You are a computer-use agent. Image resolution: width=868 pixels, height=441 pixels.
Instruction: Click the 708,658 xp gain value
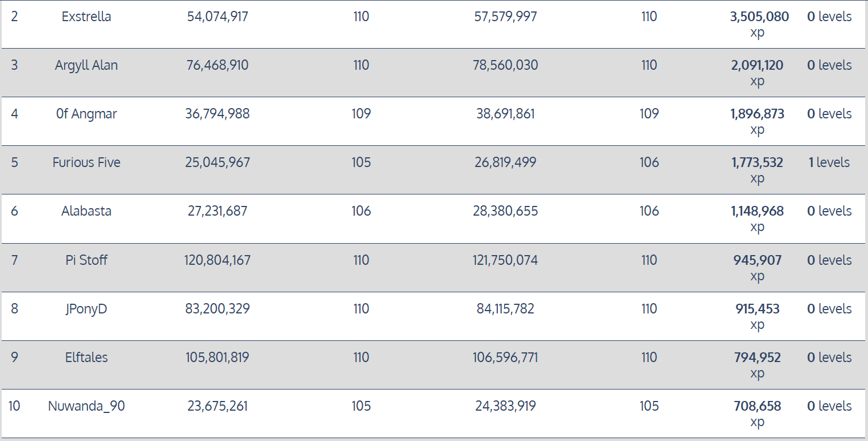coord(757,407)
